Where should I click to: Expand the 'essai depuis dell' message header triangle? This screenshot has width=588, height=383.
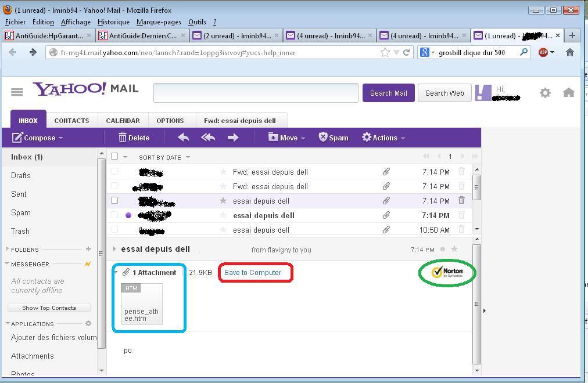[114, 249]
